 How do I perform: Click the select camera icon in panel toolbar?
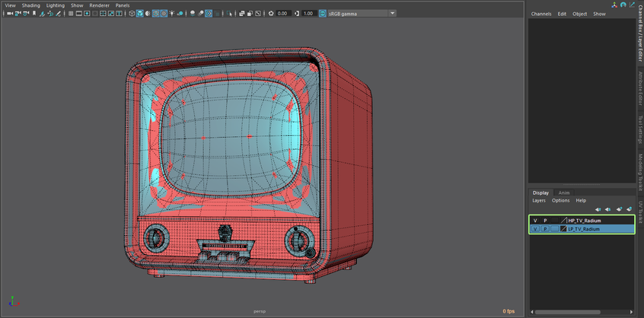[x=8, y=14]
